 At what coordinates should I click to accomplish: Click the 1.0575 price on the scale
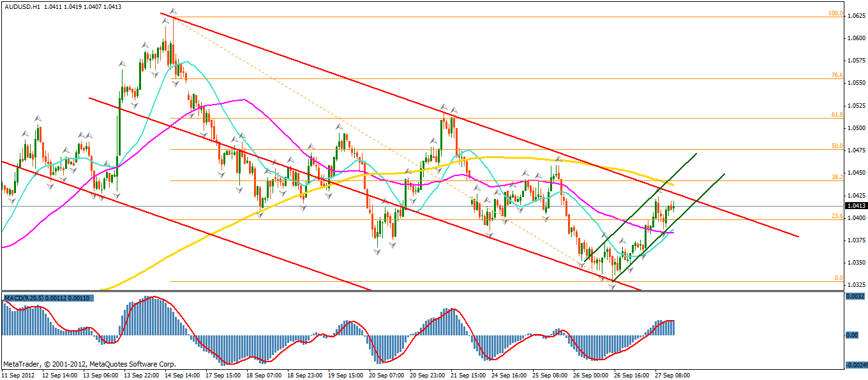(x=855, y=61)
